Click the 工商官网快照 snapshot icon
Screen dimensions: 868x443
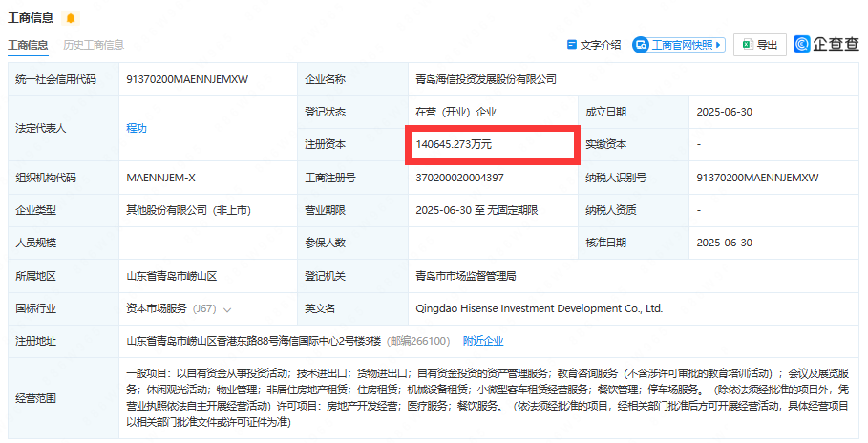641,45
